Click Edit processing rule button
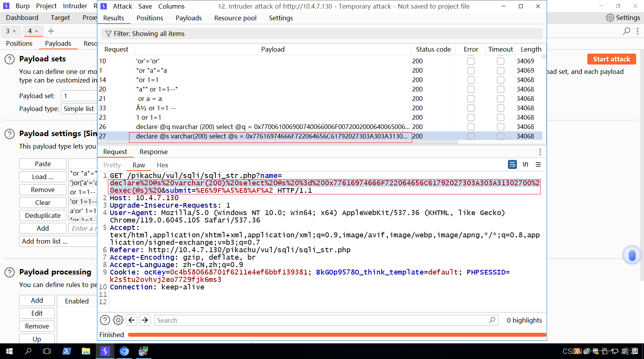 click(x=37, y=313)
